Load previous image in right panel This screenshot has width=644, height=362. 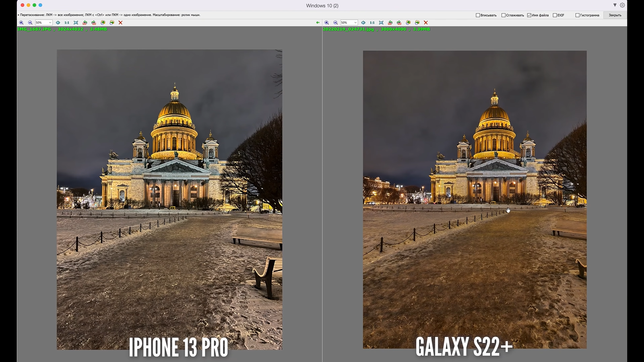click(x=408, y=23)
